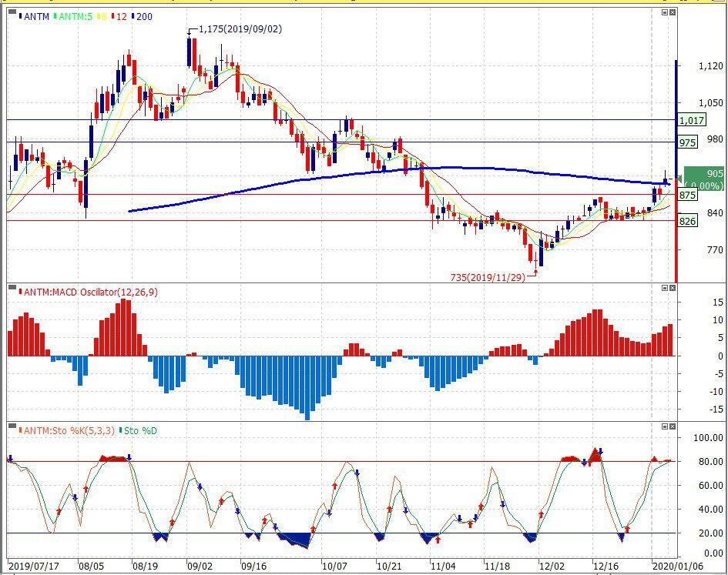This screenshot has height=575, width=728.
Task: Click the 20.00 stochastic axis value
Action: tap(710, 533)
